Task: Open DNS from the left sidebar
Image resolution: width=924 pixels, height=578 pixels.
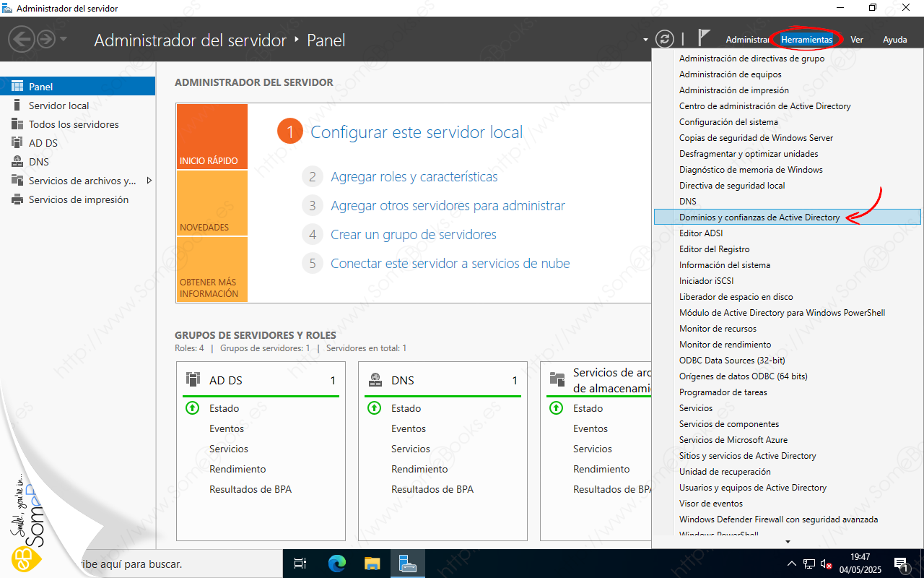Action: coord(39,162)
